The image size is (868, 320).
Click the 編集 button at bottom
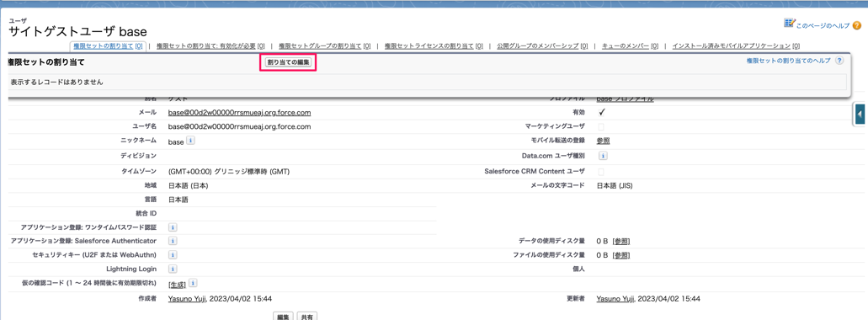(x=283, y=317)
